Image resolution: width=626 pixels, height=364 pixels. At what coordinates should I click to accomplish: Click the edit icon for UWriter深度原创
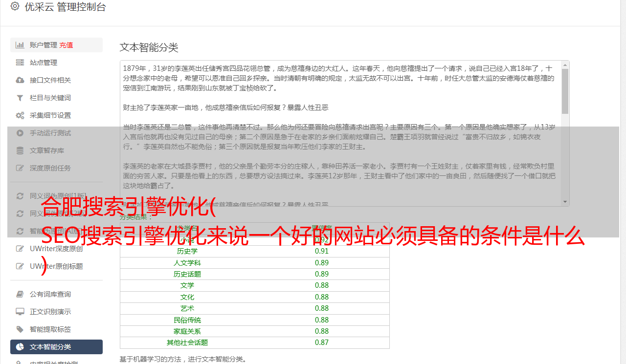(20, 249)
